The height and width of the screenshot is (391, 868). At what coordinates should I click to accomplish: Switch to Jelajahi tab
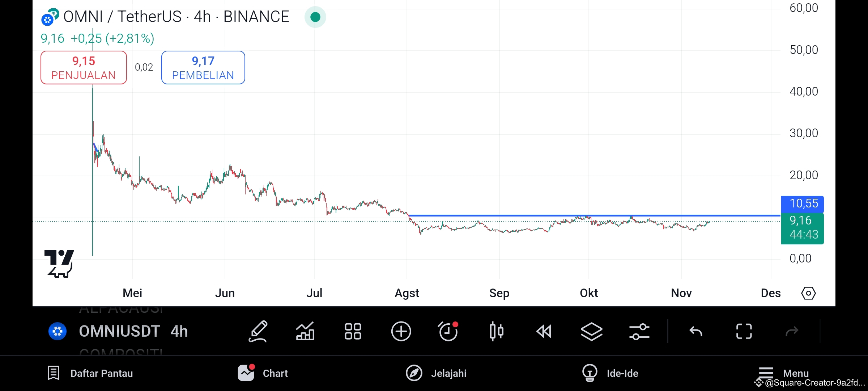coord(436,373)
